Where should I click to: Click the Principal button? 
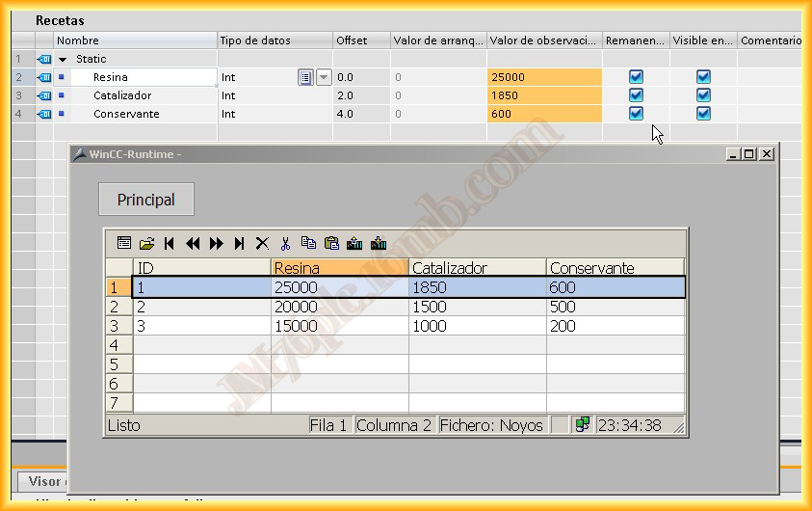(146, 199)
